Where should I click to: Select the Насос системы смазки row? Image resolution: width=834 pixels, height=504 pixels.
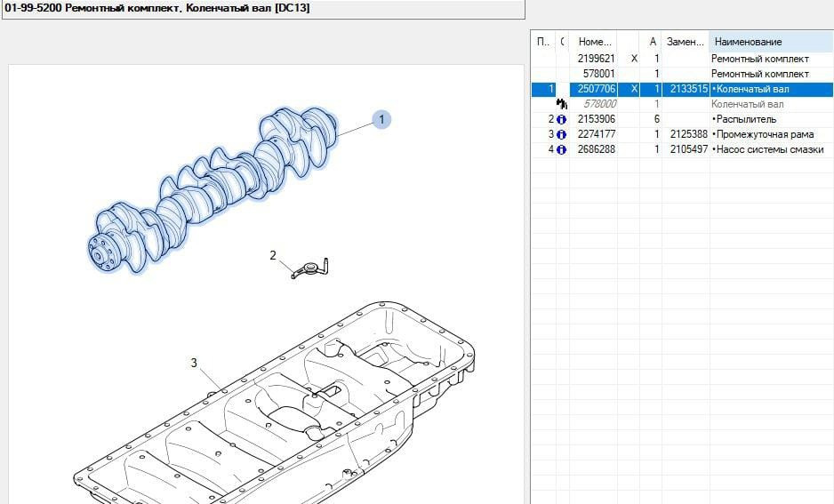click(x=768, y=149)
